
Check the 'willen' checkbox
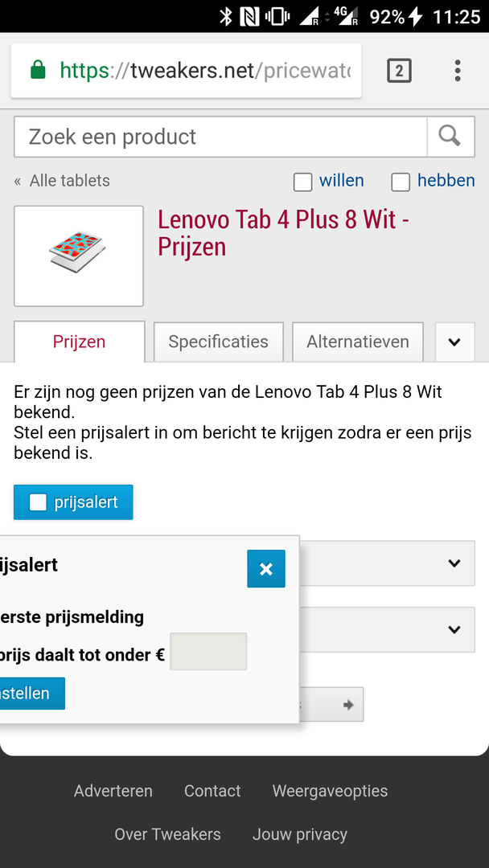coord(303,182)
